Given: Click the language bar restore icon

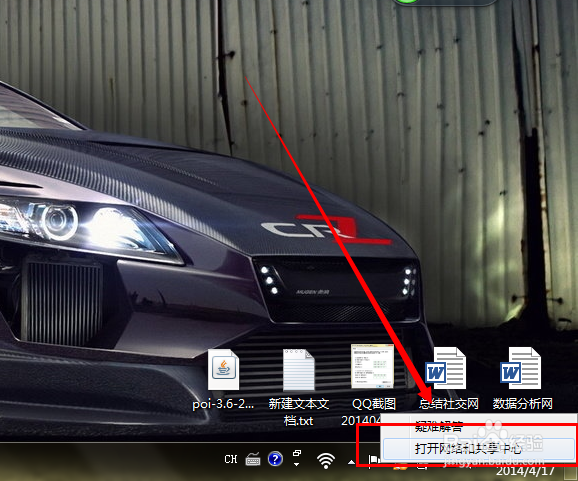Looking at the screenshot, I should 297,453.
